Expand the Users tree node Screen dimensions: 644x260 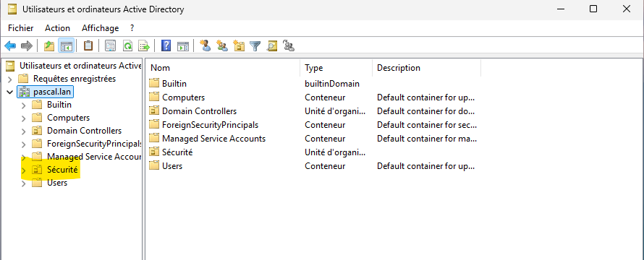tap(24, 183)
